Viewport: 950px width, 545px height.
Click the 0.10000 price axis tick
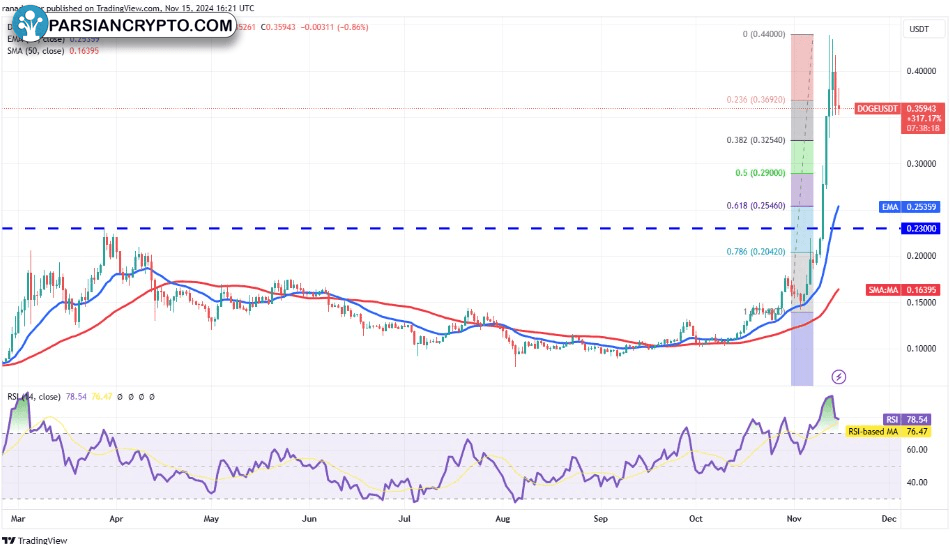pos(921,348)
